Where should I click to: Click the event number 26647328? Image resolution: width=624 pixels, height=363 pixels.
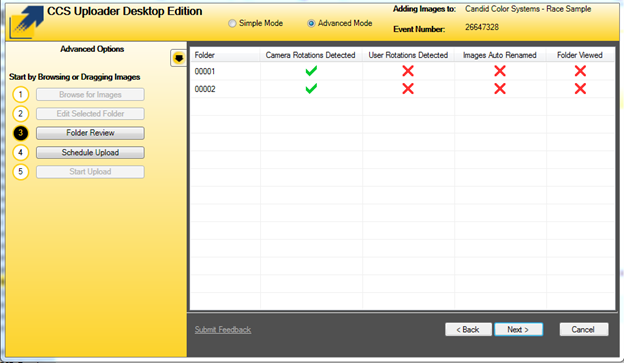482,27
